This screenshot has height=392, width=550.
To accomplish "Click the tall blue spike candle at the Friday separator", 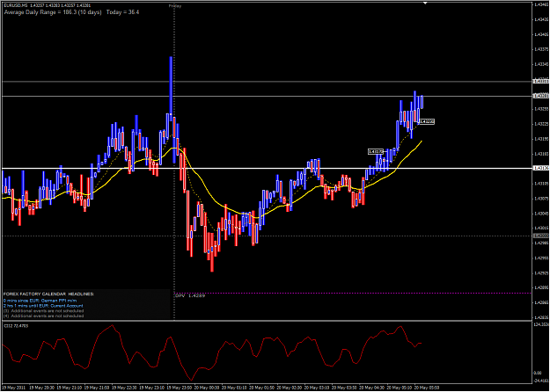I will coord(171,88).
